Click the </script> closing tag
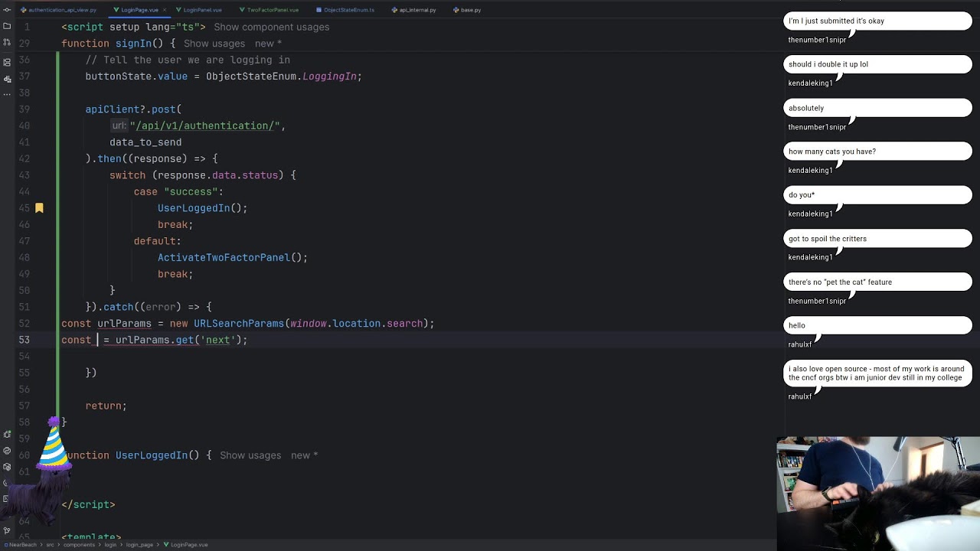The image size is (980, 551). tap(88, 504)
